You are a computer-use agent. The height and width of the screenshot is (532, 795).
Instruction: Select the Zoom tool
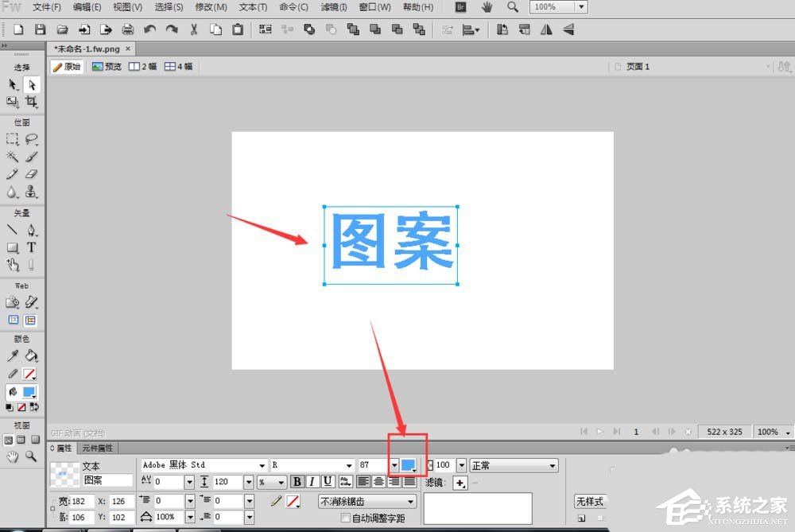[30, 457]
